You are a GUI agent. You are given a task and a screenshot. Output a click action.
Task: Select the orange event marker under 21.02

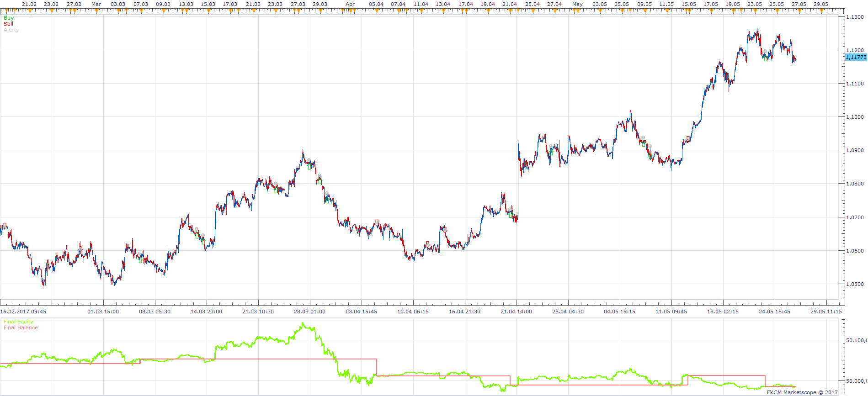(29, 11)
